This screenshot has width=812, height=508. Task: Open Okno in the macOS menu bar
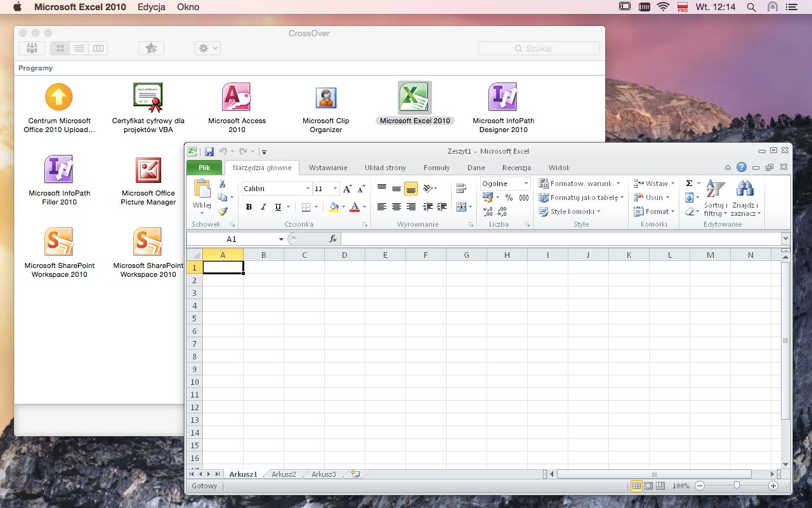[x=188, y=7]
